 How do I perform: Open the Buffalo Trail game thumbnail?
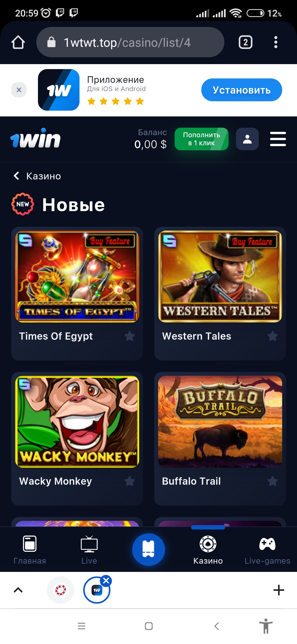pyautogui.click(x=220, y=422)
